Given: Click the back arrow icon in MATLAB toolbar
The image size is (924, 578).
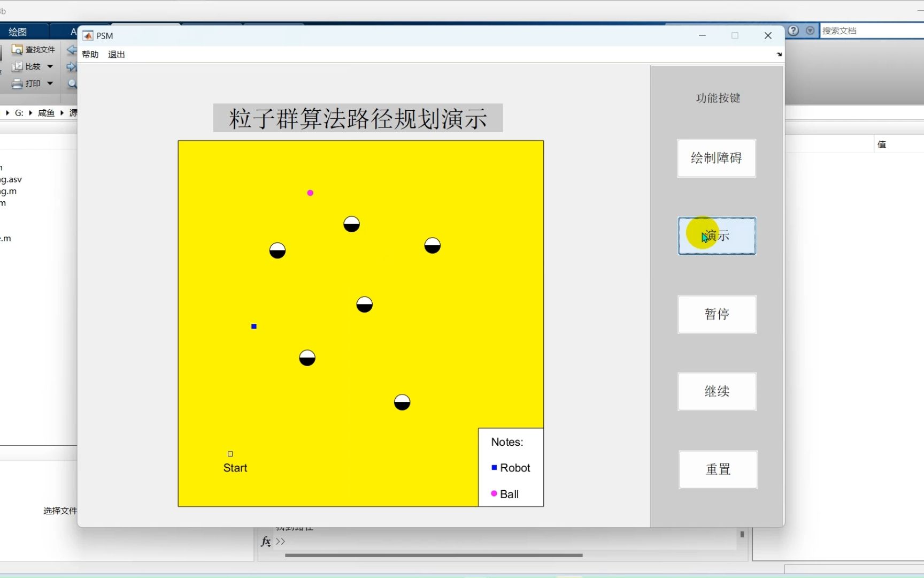Looking at the screenshot, I should [71, 50].
